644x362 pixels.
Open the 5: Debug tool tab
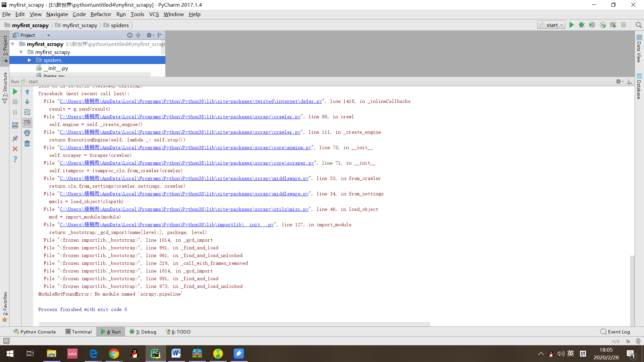click(x=143, y=332)
